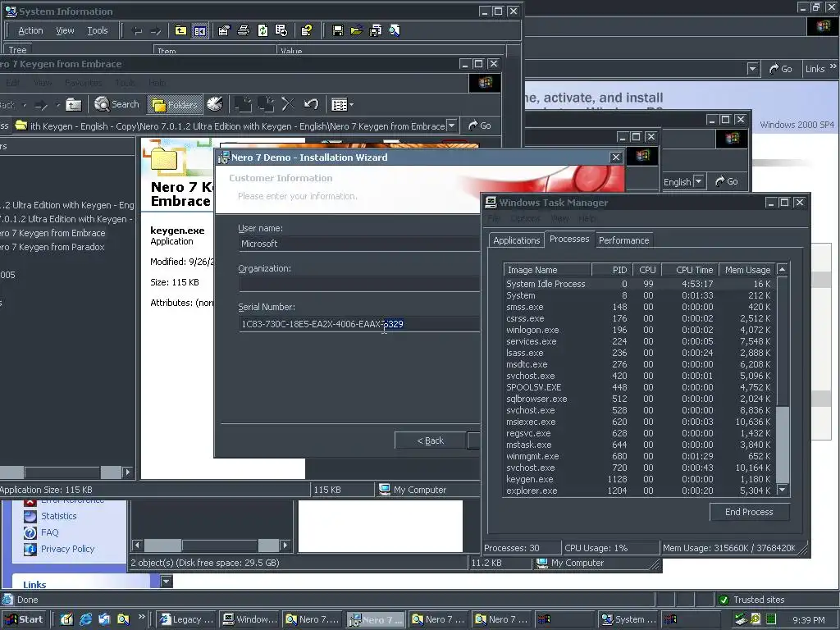Select msiexec.exe in the process list
This screenshot has height=630, width=840.
(640, 422)
